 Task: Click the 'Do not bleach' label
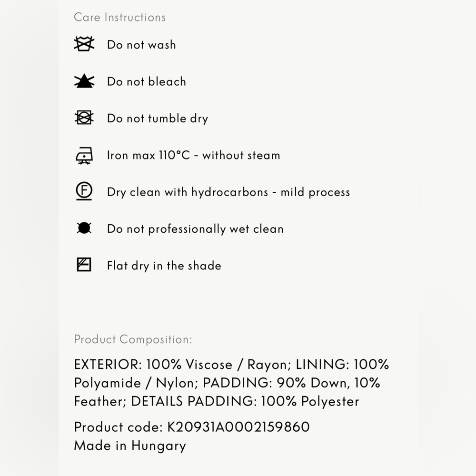[x=147, y=81]
